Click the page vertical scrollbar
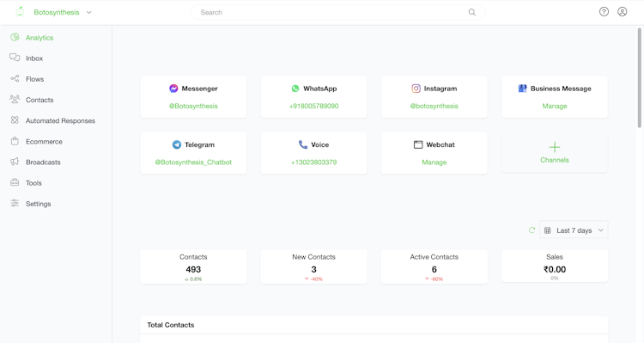644x343 pixels. pyautogui.click(x=640, y=77)
